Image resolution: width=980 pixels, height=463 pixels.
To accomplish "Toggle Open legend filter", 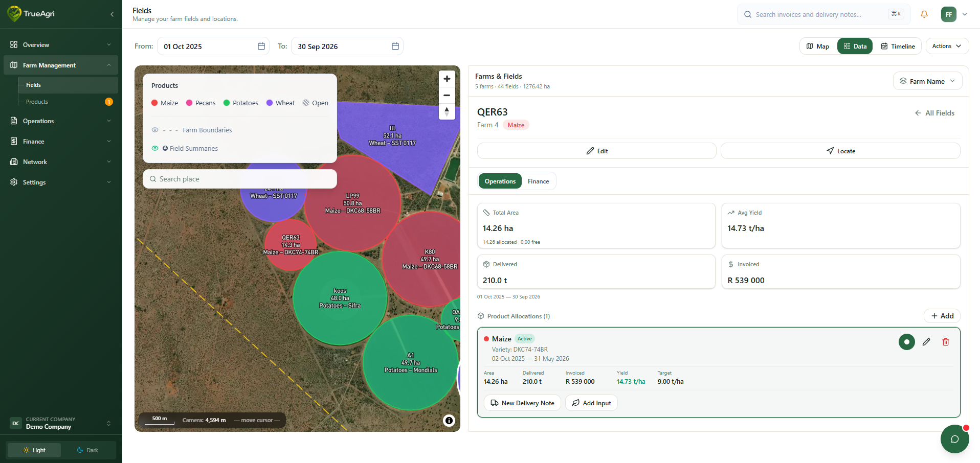I will (x=315, y=103).
